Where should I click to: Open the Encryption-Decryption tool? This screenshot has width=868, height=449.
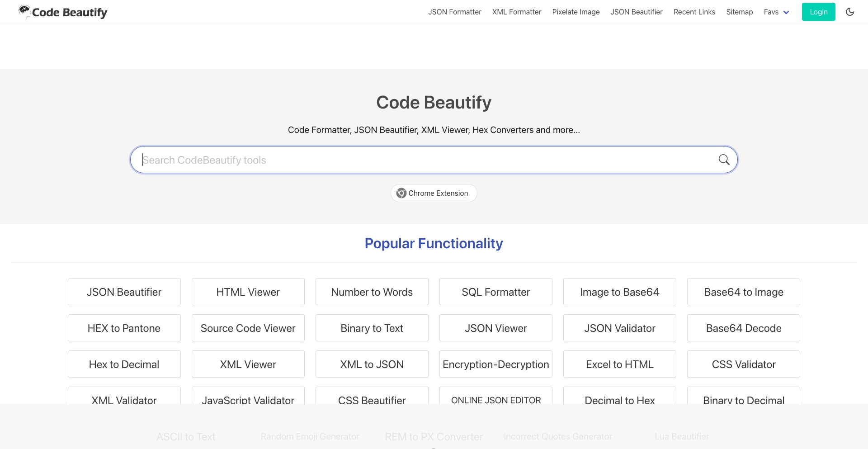coord(495,364)
